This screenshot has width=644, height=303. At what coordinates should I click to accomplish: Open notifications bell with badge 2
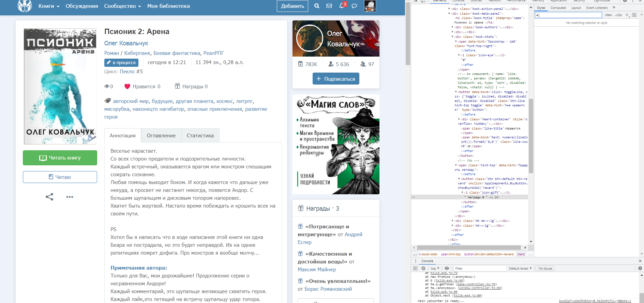342,6
